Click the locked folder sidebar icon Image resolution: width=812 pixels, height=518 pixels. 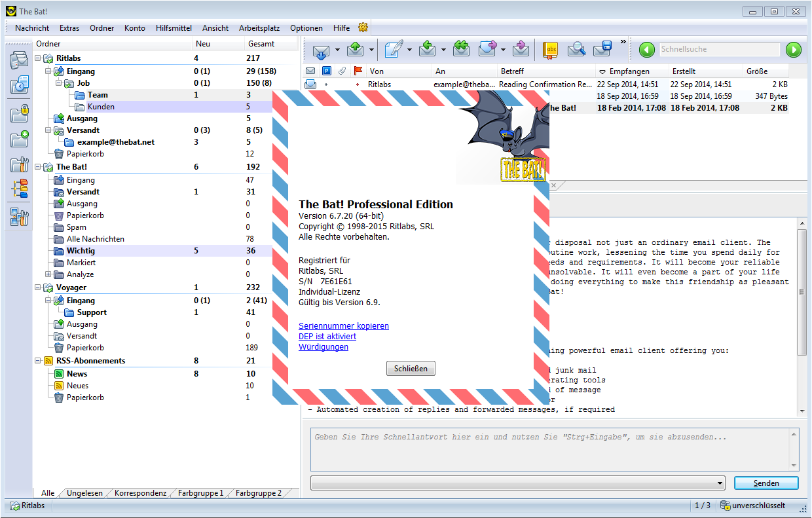click(19, 113)
